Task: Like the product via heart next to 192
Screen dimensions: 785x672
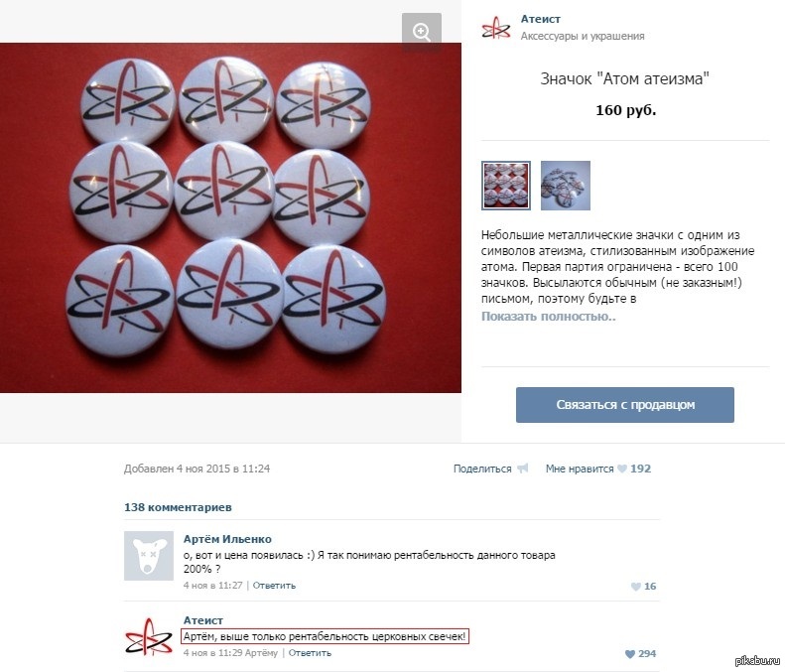Action: 622,469
